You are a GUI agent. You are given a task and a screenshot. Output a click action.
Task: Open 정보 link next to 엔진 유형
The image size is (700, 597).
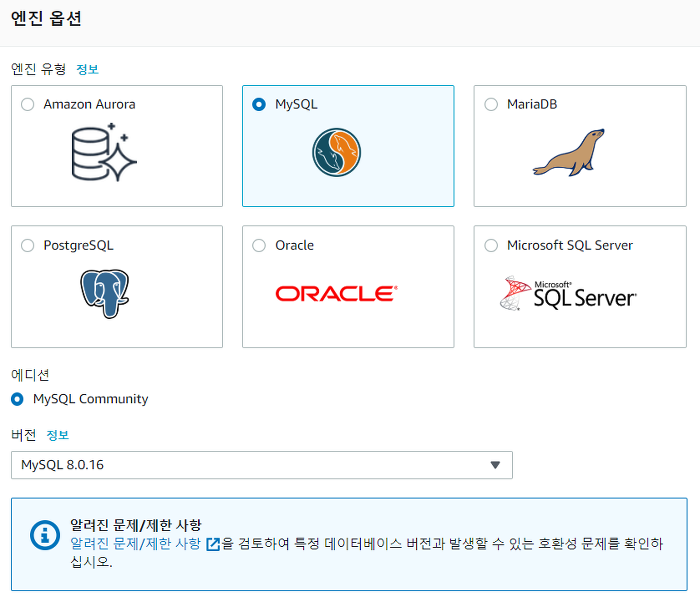tap(88, 69)
